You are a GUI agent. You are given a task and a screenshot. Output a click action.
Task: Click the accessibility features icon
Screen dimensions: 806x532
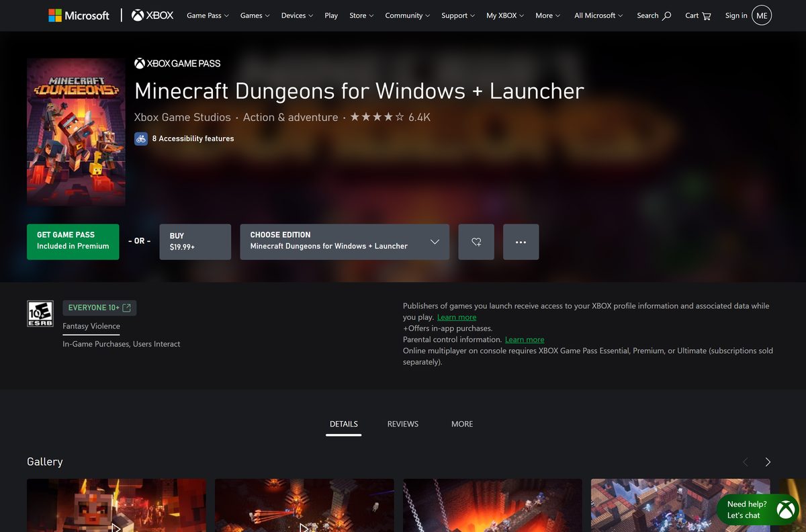141,138
